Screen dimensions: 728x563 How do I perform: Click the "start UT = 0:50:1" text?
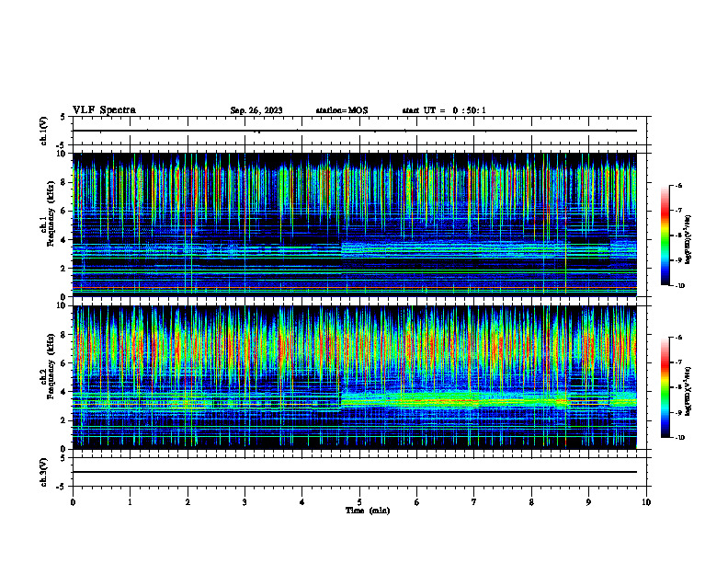pos(444,110)
